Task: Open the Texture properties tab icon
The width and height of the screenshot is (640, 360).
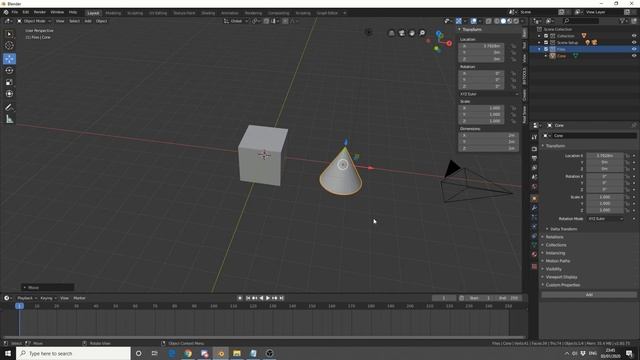Action: [x=534, y=267]
